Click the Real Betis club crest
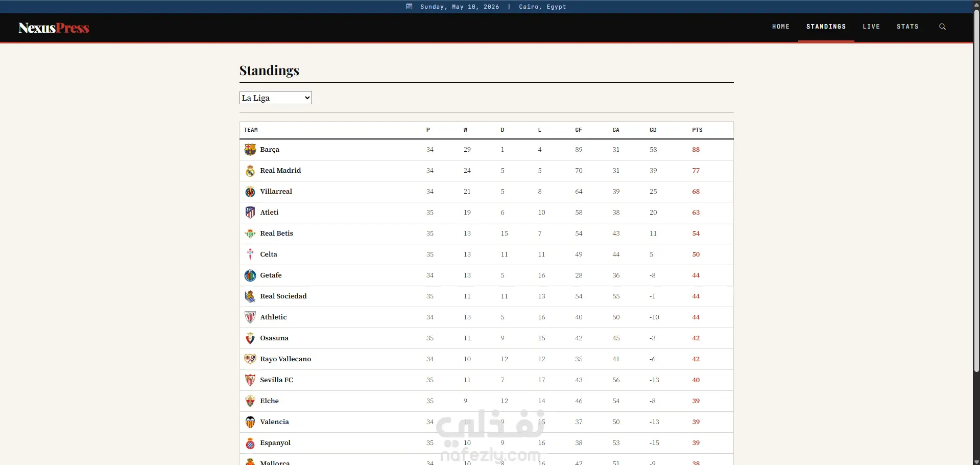 tap(250, 234)
